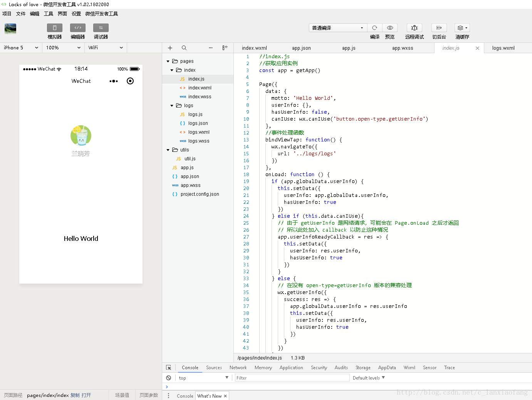Open the 编辑 menu
Viewport: 532px width, 400px height.
[35, 14]
